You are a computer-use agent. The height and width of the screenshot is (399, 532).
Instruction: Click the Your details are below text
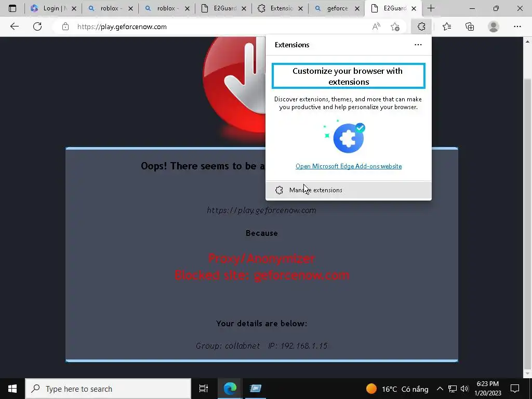tap(262, 323)
